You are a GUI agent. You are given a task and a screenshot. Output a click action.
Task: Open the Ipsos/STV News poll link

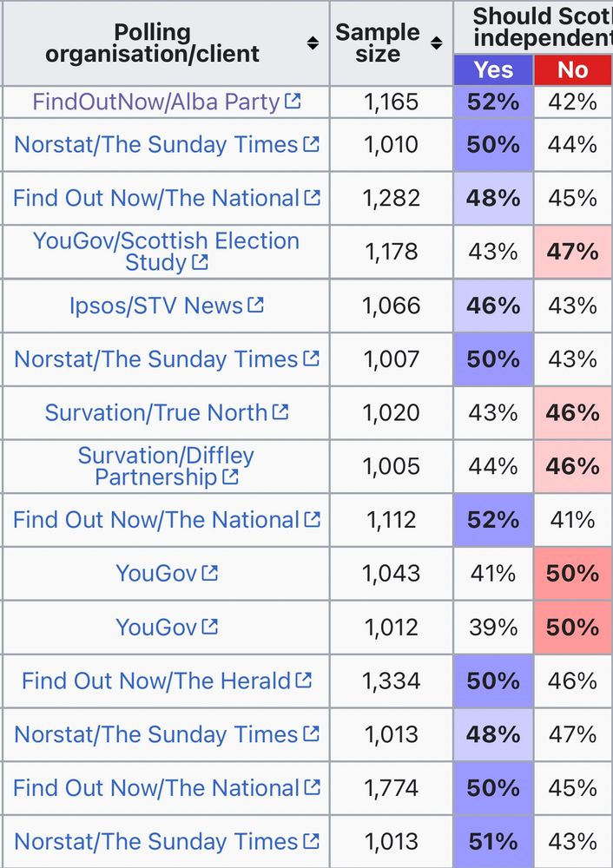pos(156,306)
